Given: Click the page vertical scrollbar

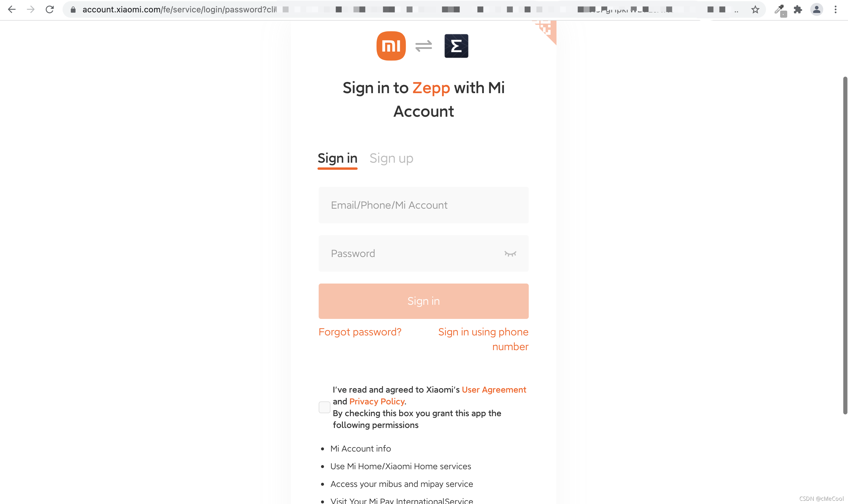Looking at the screenshot, I should pos(844,245).
